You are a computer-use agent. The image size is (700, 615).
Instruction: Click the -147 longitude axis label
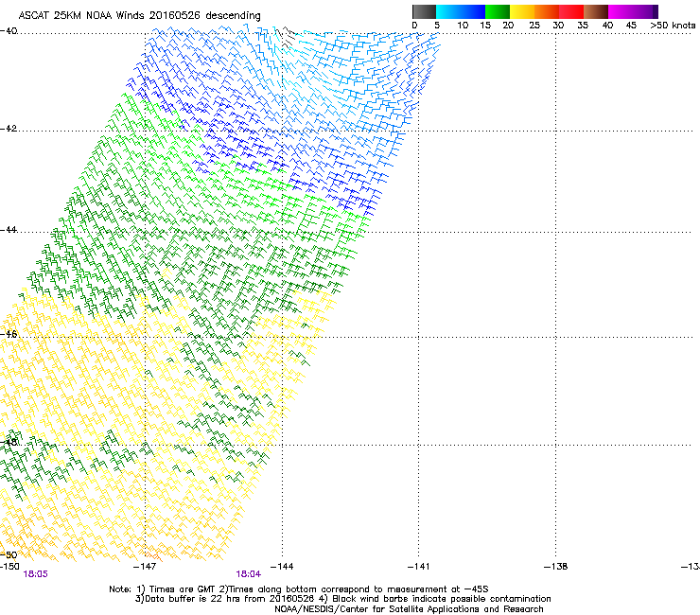[145, 567]
